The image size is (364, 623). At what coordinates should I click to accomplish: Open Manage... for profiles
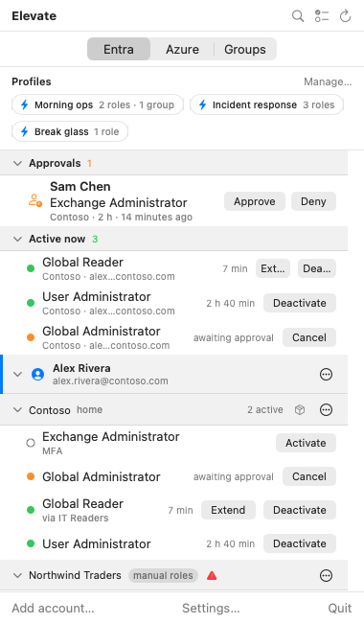pyautogui.click(x=328, y=81)
